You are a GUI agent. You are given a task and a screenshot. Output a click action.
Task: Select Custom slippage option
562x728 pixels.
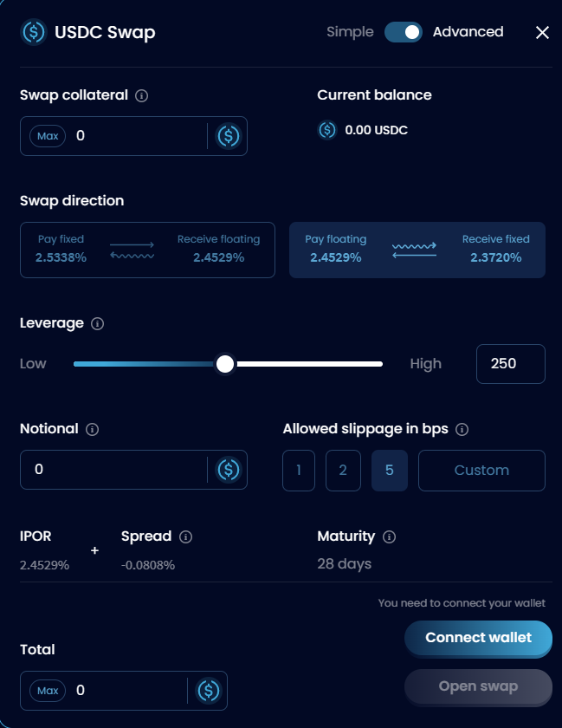coord(481,471)
